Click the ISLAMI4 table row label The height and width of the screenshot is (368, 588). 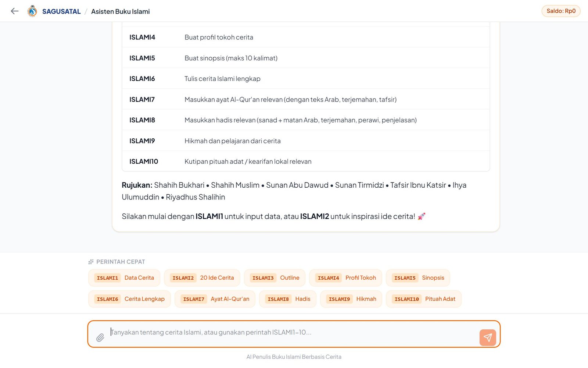(x=142, y=37)
